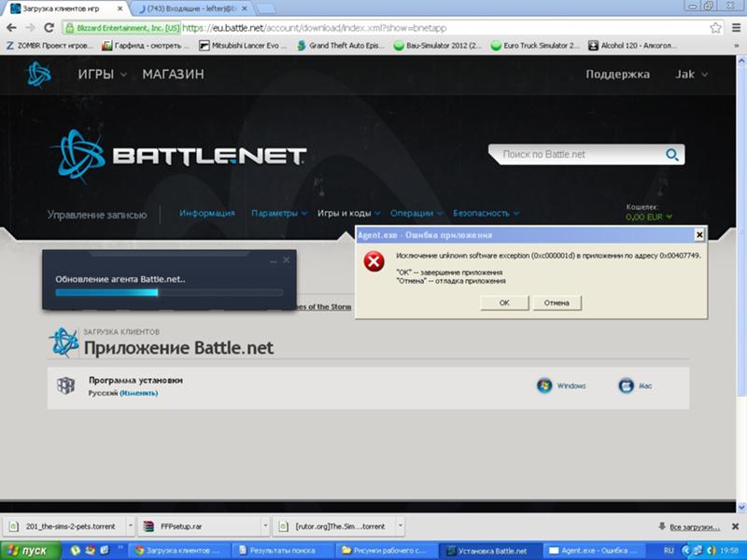Switch to the Загрузка клиентов игр browser tab
This screenshot has width=747, height=560.
pos(65,9)
